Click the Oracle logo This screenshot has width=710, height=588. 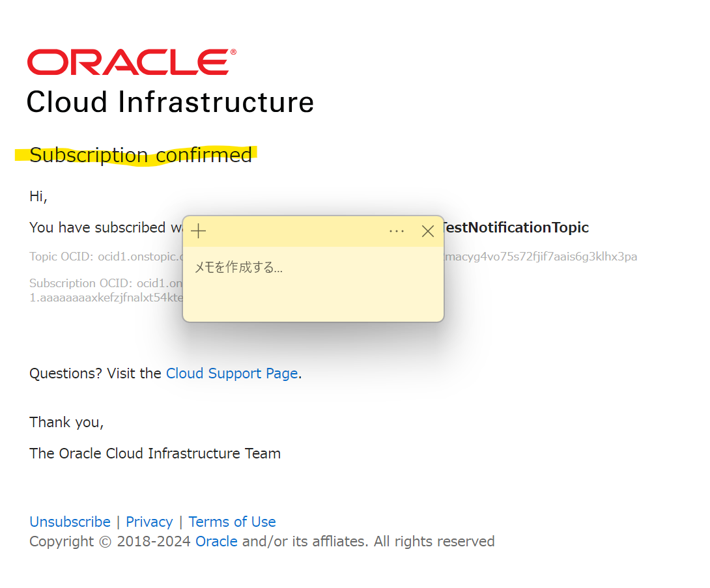(132, 62)
